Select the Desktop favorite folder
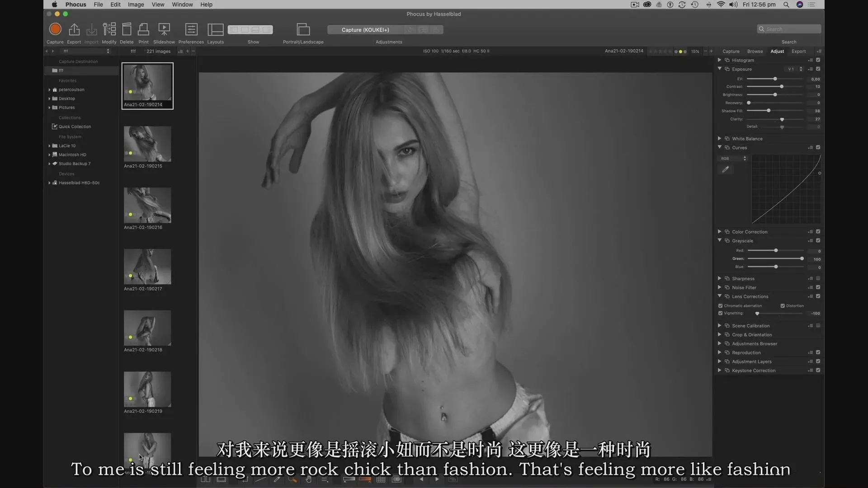Image resolution: width=868 pixels, height=488 pixels. [66, 99]
